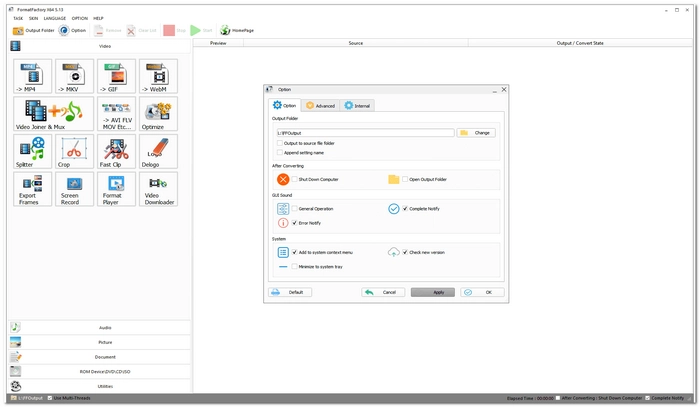Toggle Add to system context menu
Screen dimensions: 700x407
(295, 252)
